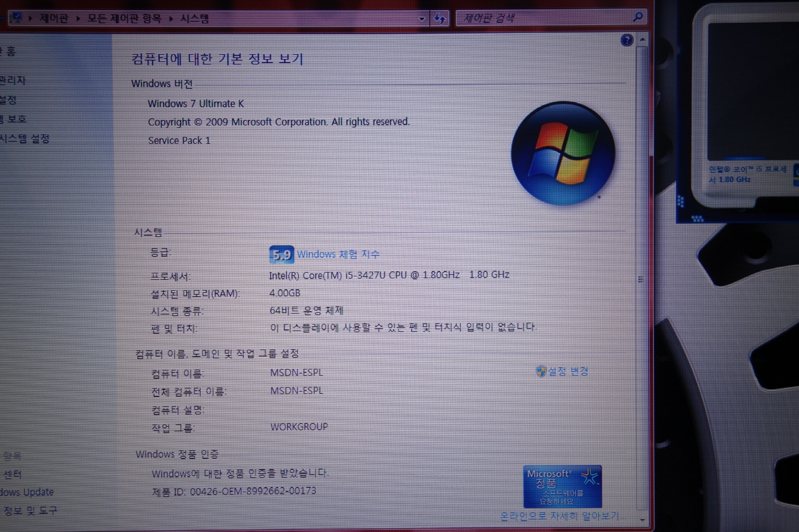Open the address bar history dropdown arrow
This screenshot has height=532, width=799.
[421, 19]
